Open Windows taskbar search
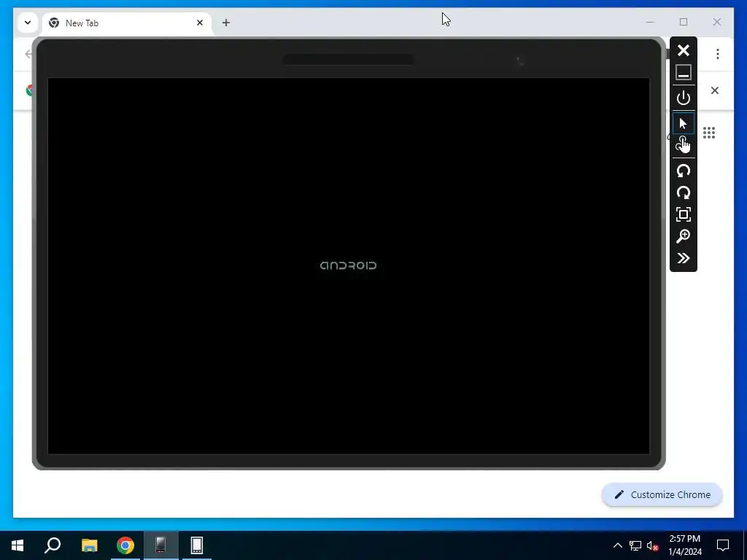Image resolution: width=747 pixels, height=560 pixels. (x=53, y=545)
